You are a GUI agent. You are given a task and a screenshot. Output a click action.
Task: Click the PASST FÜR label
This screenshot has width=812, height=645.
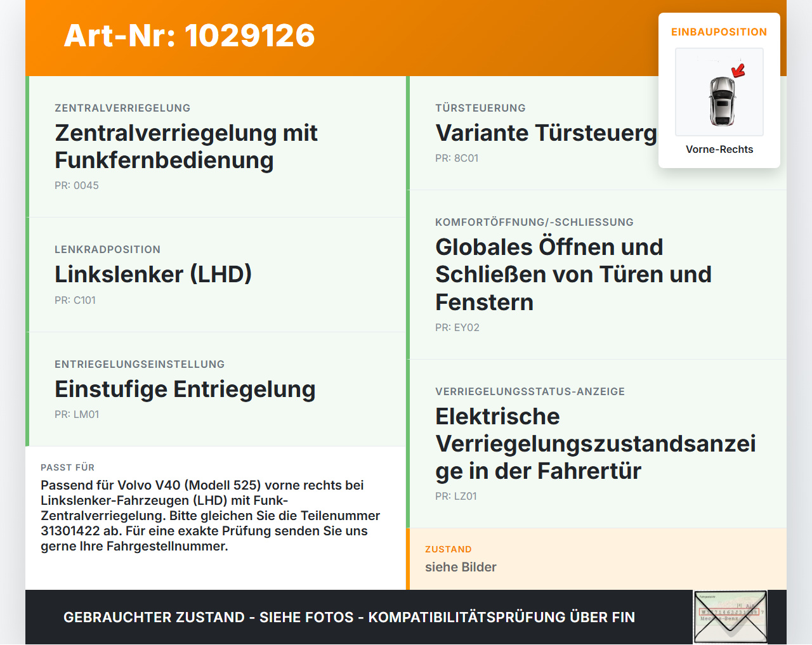point(67,467)
